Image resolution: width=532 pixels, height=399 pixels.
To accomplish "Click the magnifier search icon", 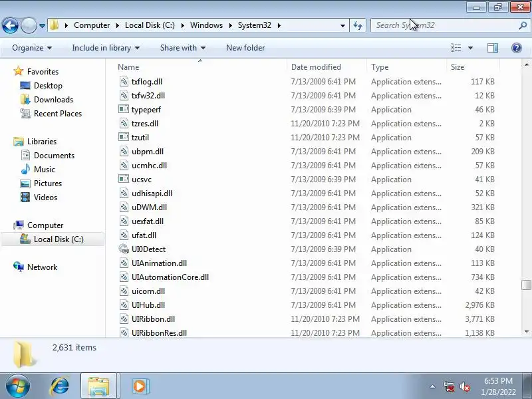I will [523, 25].
